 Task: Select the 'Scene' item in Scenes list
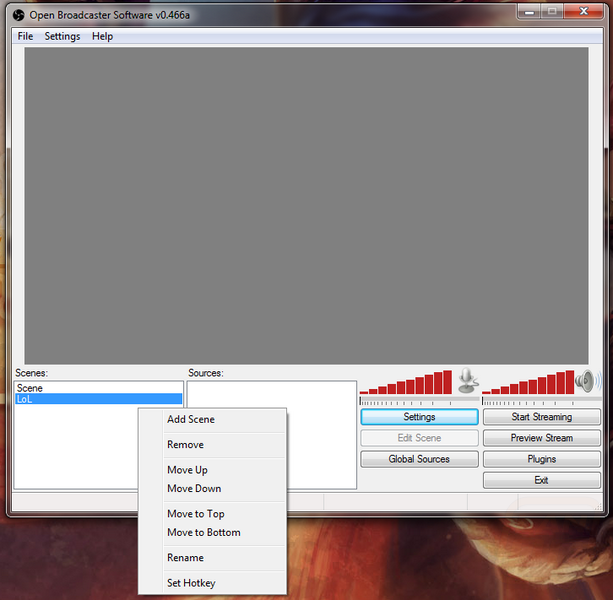[99, 388]
